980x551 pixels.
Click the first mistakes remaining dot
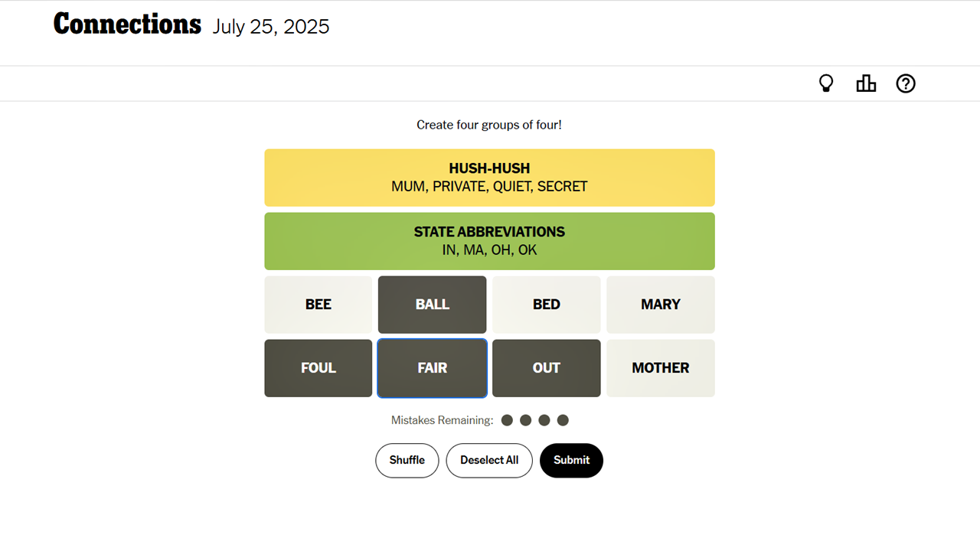pos(507,419)
